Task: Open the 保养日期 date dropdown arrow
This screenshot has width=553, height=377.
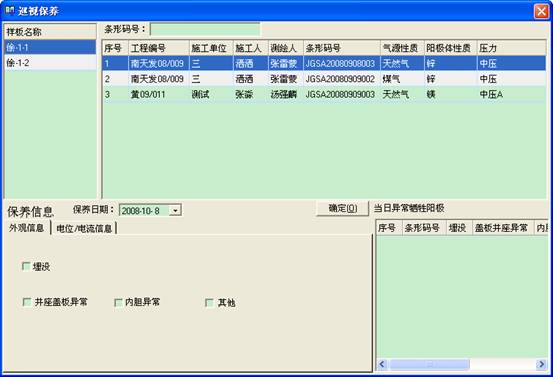Action: pos(175,211)
